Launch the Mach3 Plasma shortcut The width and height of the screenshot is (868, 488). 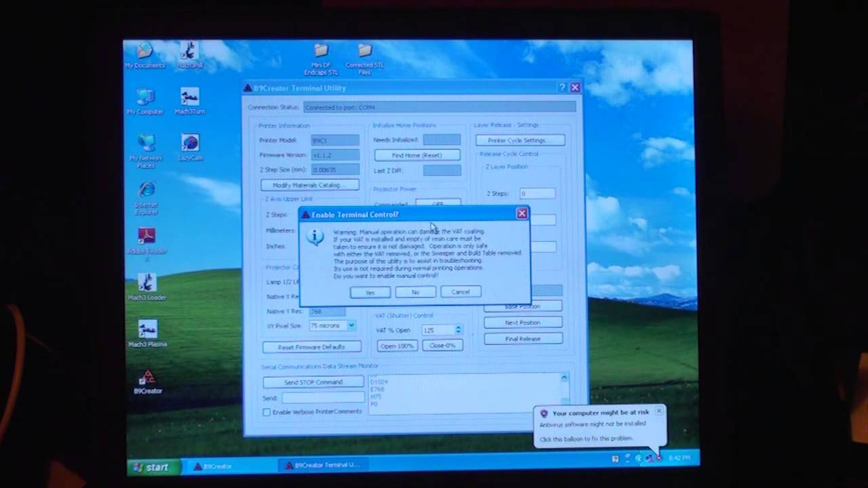pyautogui.click(x=147, y=333)
